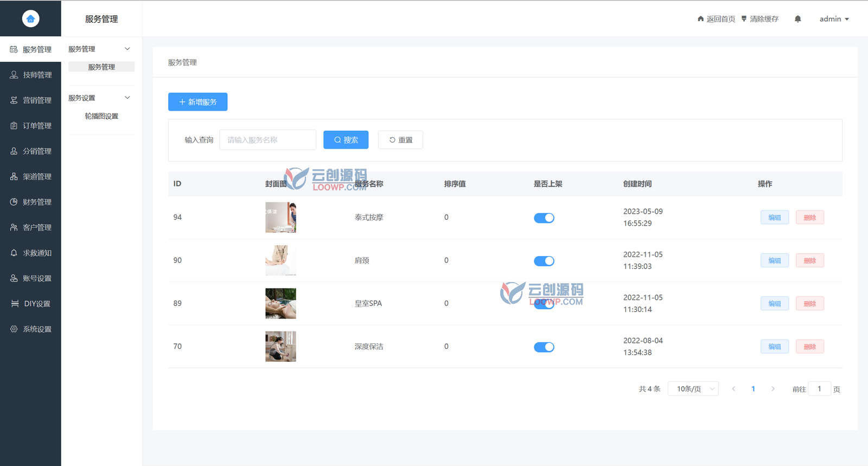Click the 前往 page number input

(x=819, y=389)
